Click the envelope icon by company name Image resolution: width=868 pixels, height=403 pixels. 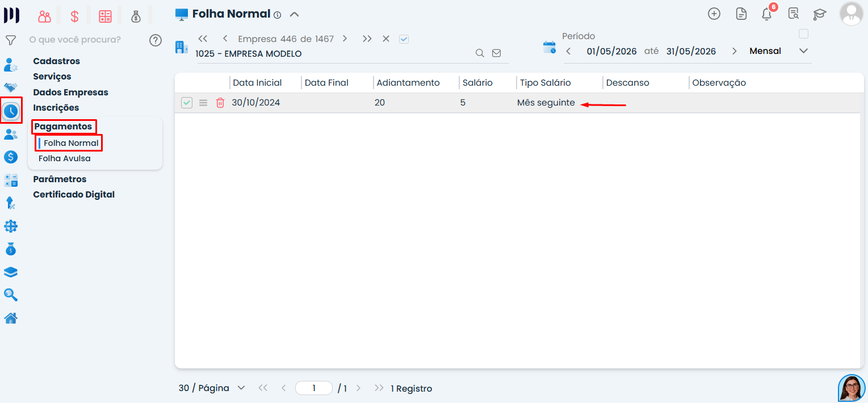click(x=496, y=53)
